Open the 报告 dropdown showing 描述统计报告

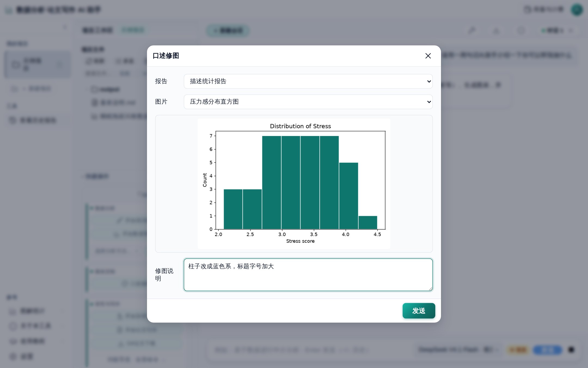pos(308,81)
